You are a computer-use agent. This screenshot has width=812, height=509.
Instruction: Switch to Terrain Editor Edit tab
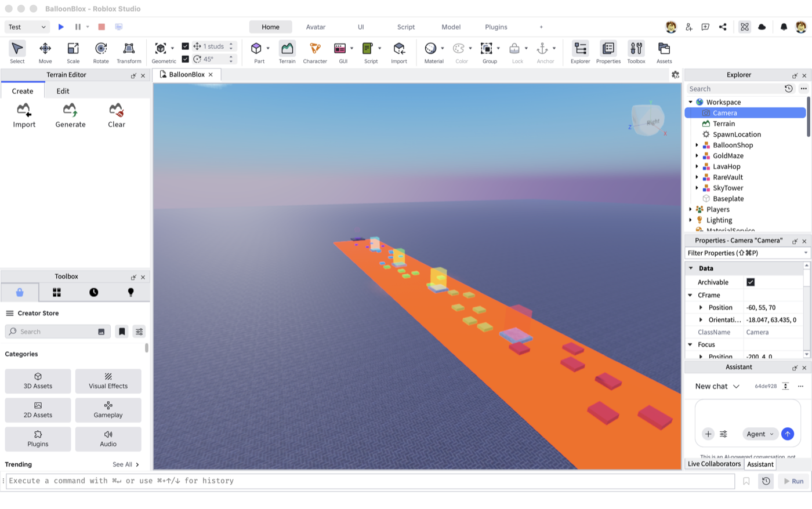click(x=63, y=91)
